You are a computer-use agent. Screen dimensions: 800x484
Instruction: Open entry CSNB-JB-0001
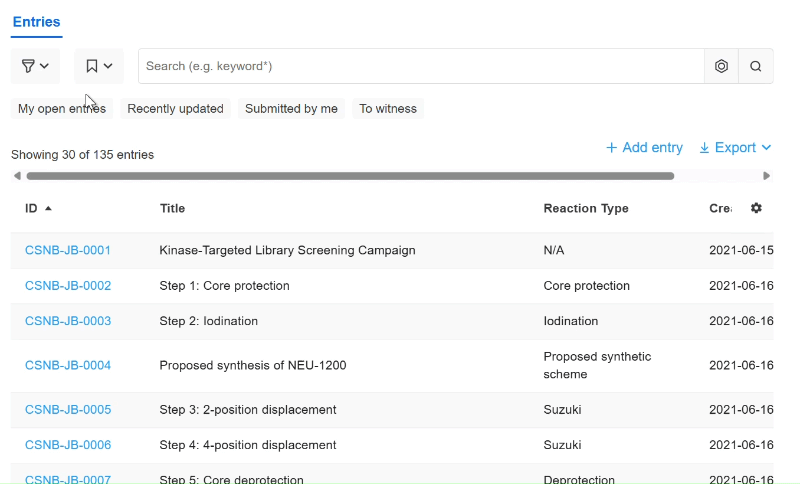tap(68, 250)
